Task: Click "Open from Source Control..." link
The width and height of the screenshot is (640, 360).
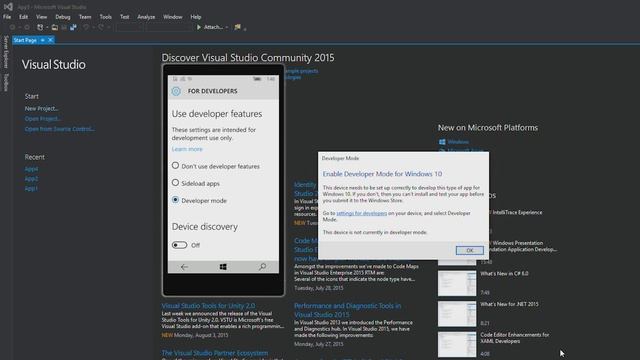Action: pos(60,129)
